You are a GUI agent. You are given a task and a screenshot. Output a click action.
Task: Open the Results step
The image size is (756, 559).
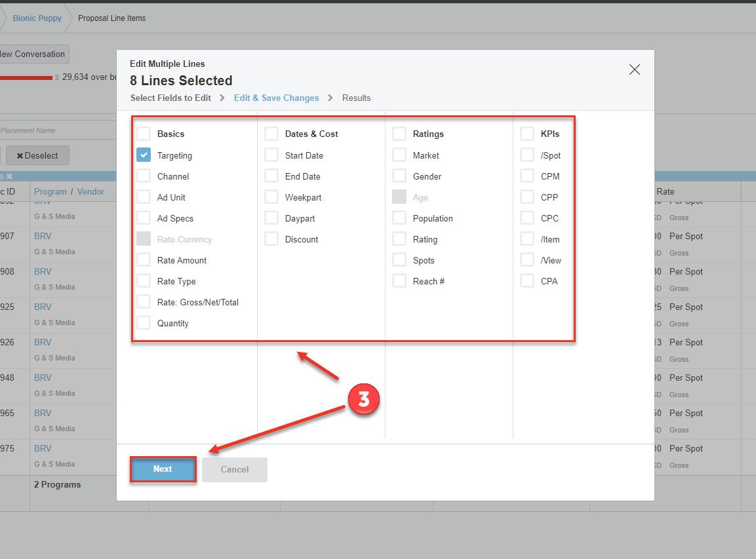(356, 98)
